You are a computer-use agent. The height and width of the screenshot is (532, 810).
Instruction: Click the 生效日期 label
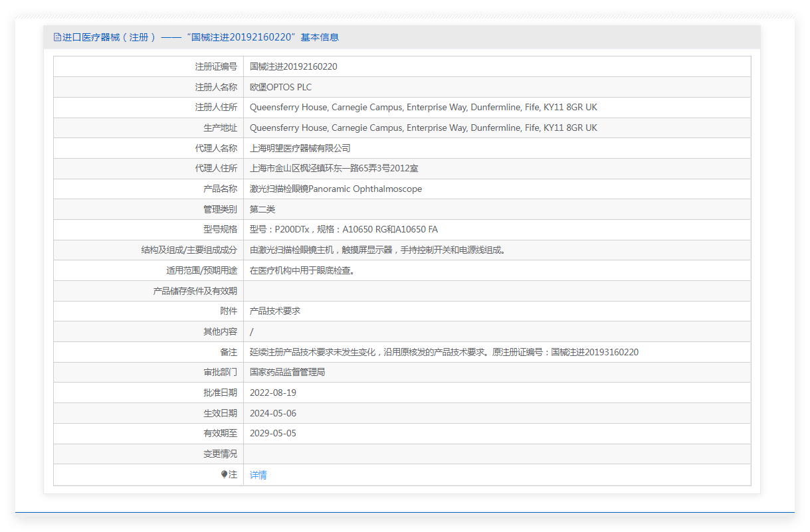(x=220, y=413)
